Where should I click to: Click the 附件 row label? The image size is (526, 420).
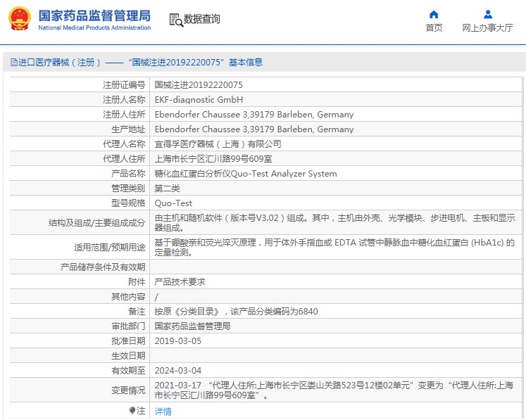click(x=137, y=281)
